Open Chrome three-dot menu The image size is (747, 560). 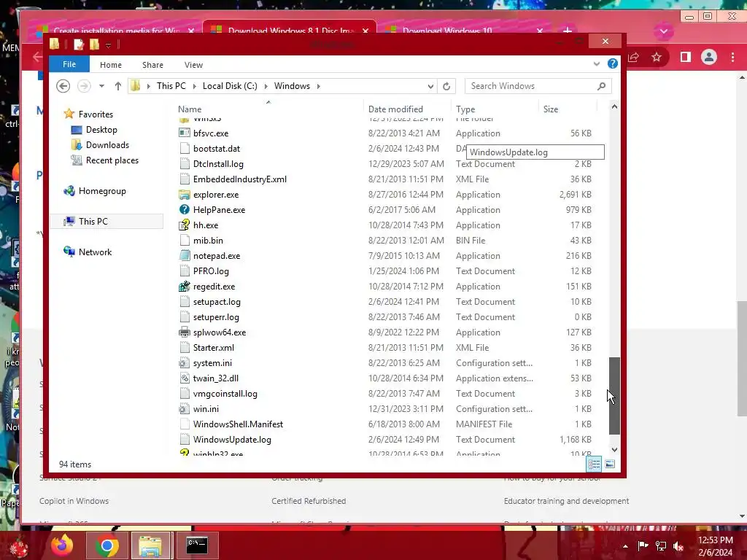click(732, 57)
